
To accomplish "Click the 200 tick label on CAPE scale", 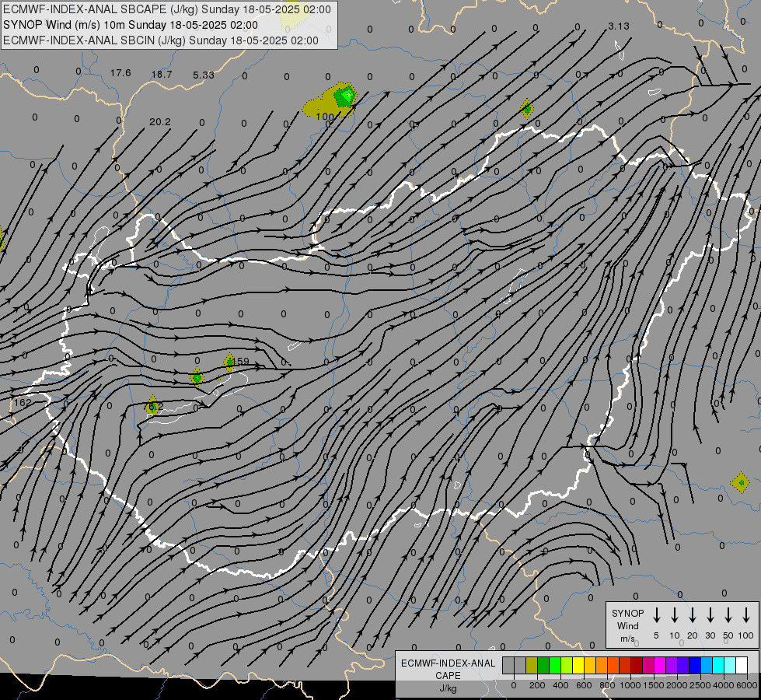I will point(537,685).
